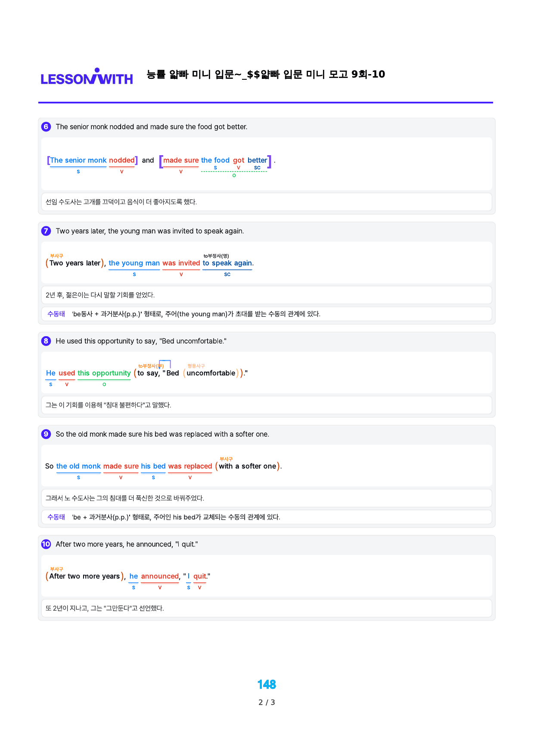Click the number 6 circle badge

click(x=46, y=127)
